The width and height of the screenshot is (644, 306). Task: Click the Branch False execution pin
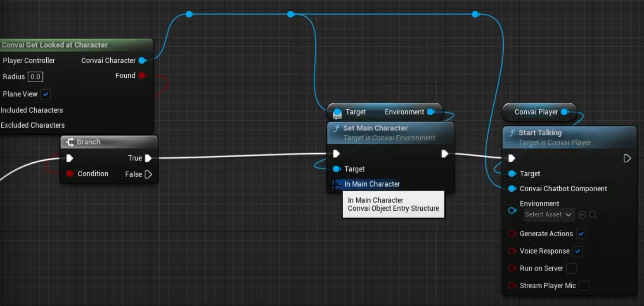(148, 174)
